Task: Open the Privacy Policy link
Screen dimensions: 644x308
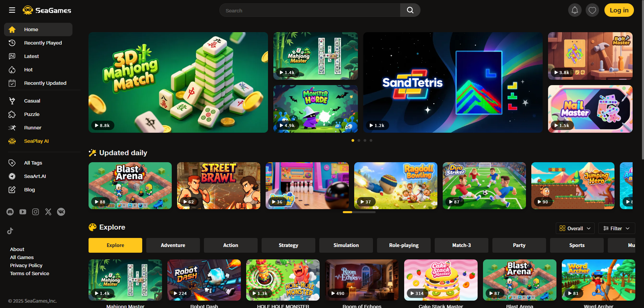Action: [x=26, y=265]
